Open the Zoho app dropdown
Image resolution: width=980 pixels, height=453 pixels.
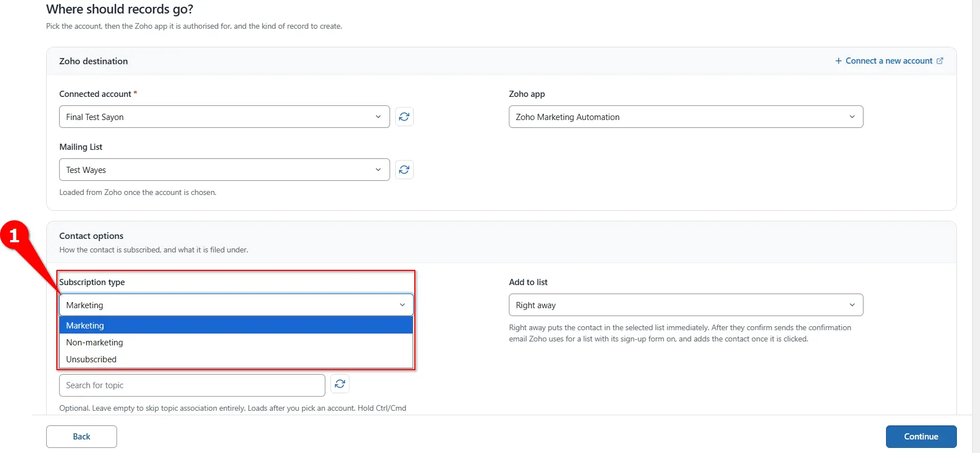coord(686,117)
